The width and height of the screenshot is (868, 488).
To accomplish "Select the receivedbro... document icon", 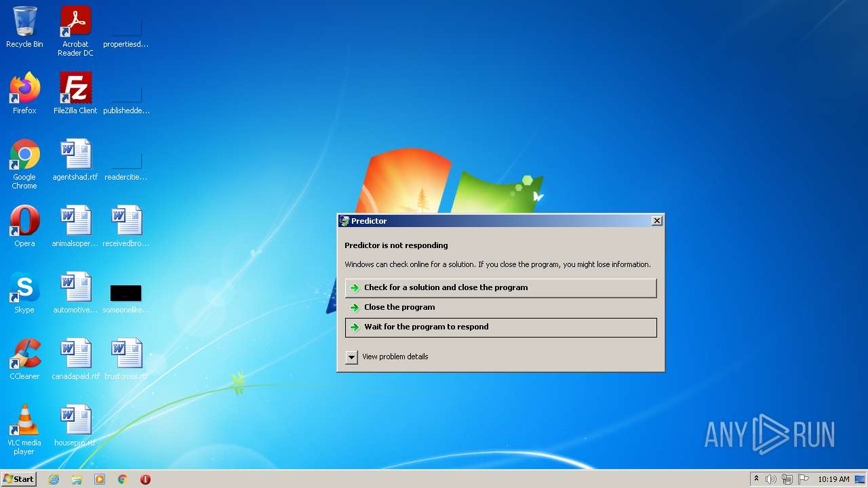I will click(x=126, y=227).
